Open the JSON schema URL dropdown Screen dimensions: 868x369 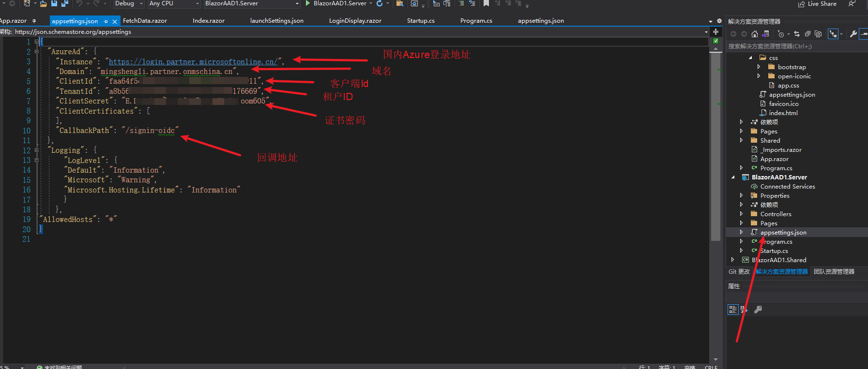[706, 32]
